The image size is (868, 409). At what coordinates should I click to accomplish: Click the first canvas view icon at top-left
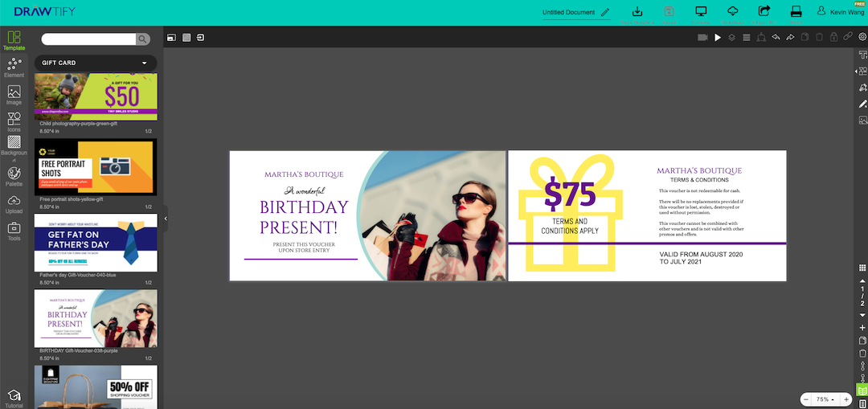[x=172, y=38]
